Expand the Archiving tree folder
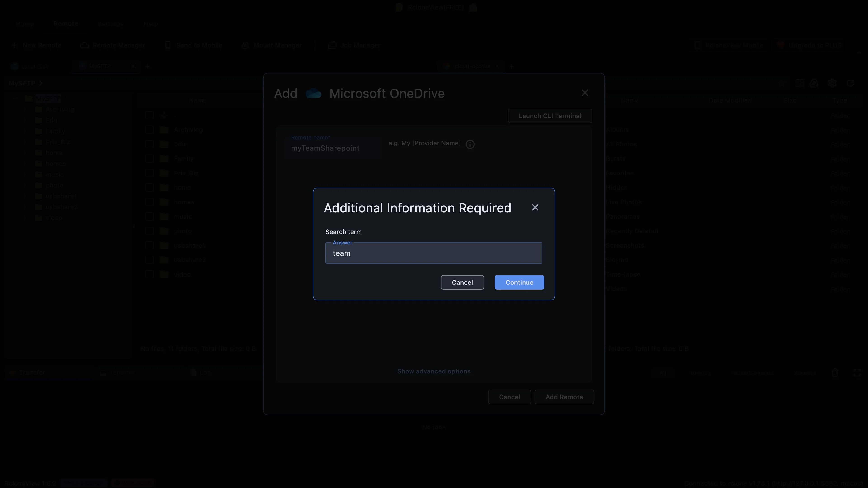This screenshot has width=868, height=488. click(x=25, y=109)
